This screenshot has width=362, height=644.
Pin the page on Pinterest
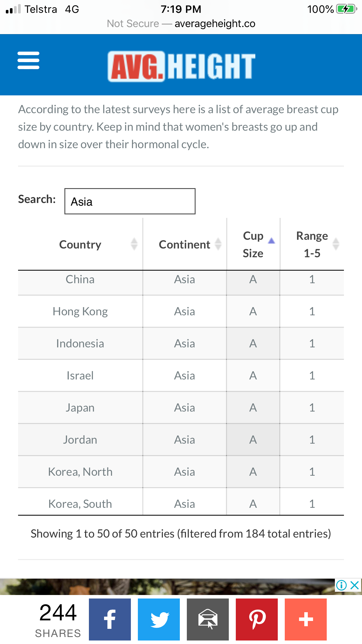[256, 619]
